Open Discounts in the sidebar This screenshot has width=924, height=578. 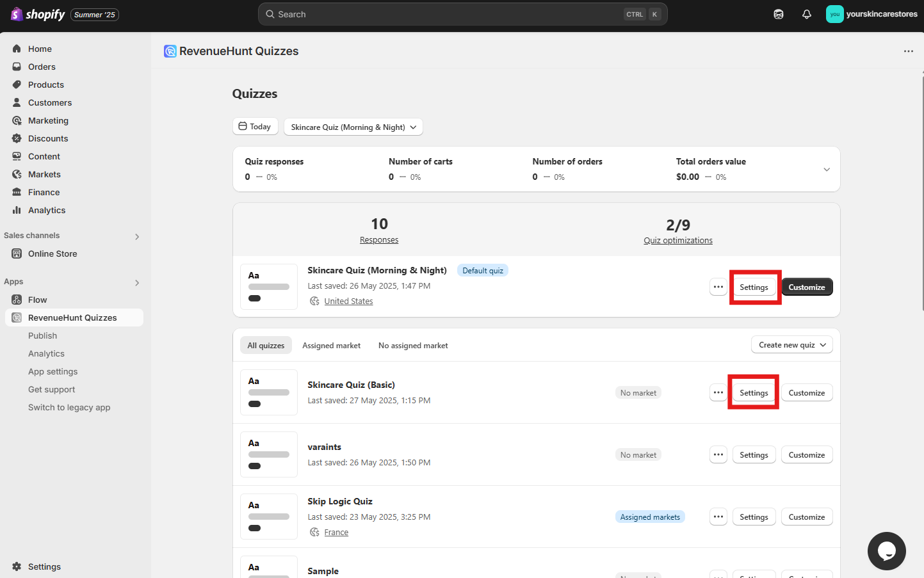[x=48, y=138]
